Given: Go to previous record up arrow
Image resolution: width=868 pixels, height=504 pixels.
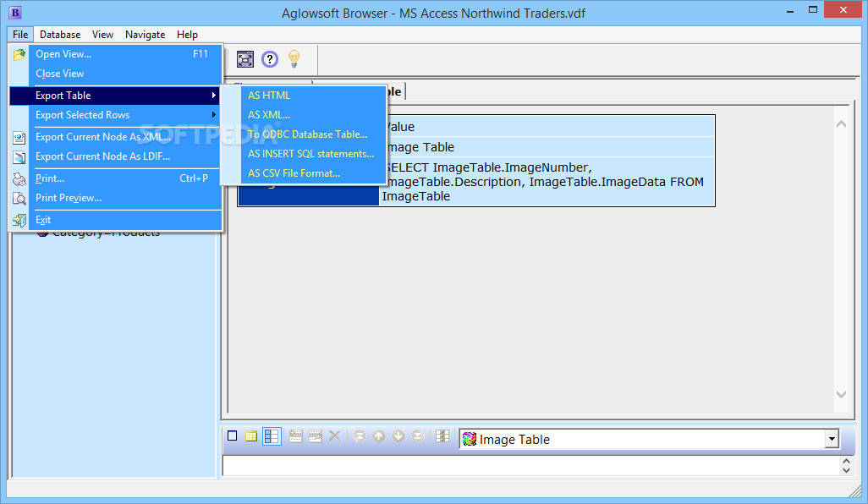Looking at the screenshot, I should [379, 436].
